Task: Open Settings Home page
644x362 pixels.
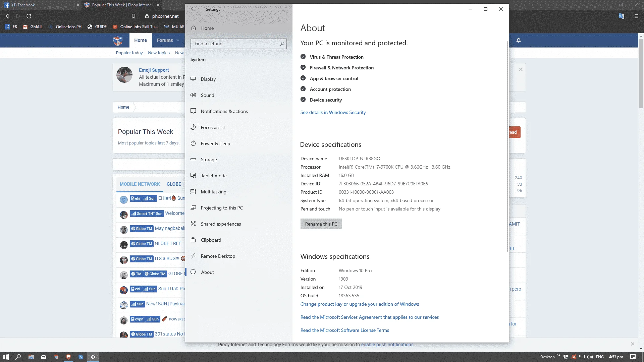Action: click(x=207, y=28)
